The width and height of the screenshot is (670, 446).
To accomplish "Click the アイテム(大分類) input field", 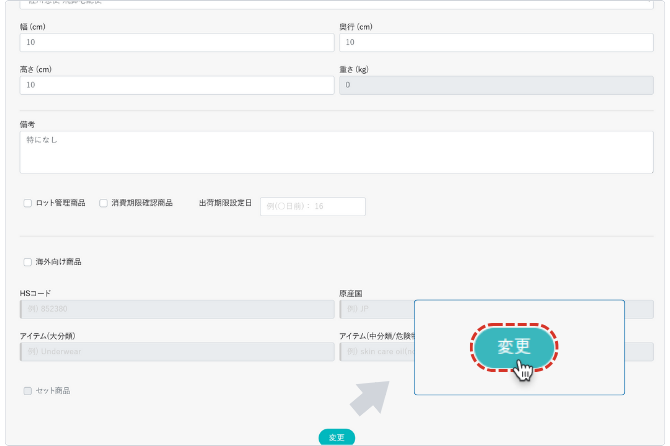I will click(177, 352).
